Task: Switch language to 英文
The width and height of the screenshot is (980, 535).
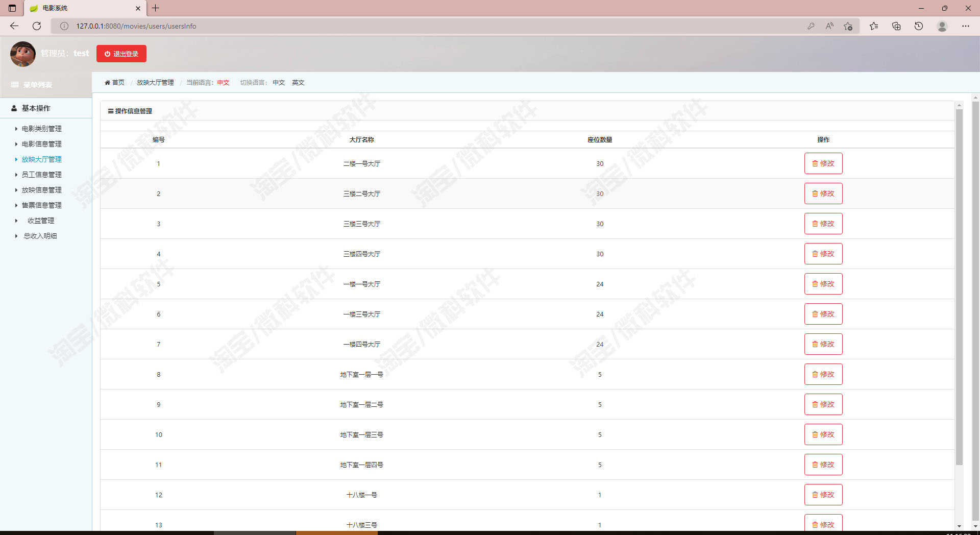Action: [x=298, y=82]
